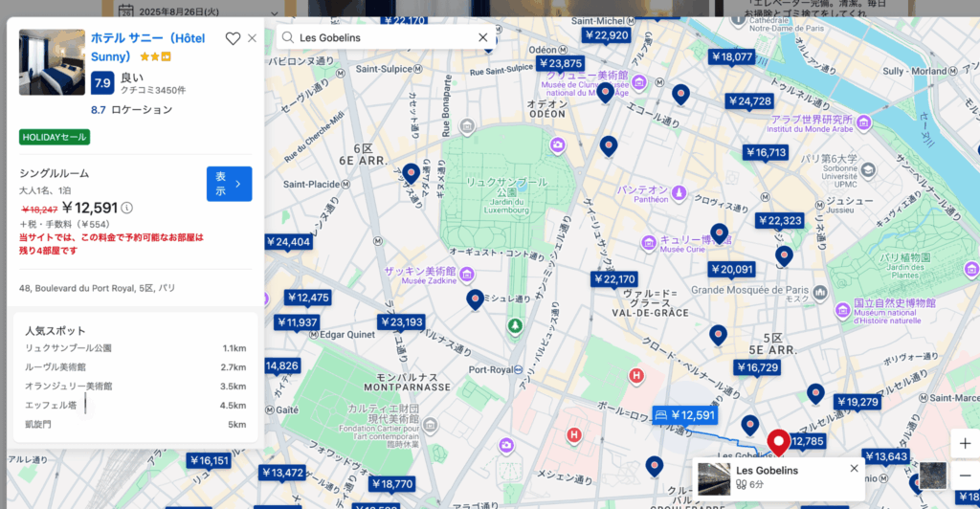Zoom in the map with plus button
Image resolution: width=980 pixels, height=509 pixels.
[965, 443]
